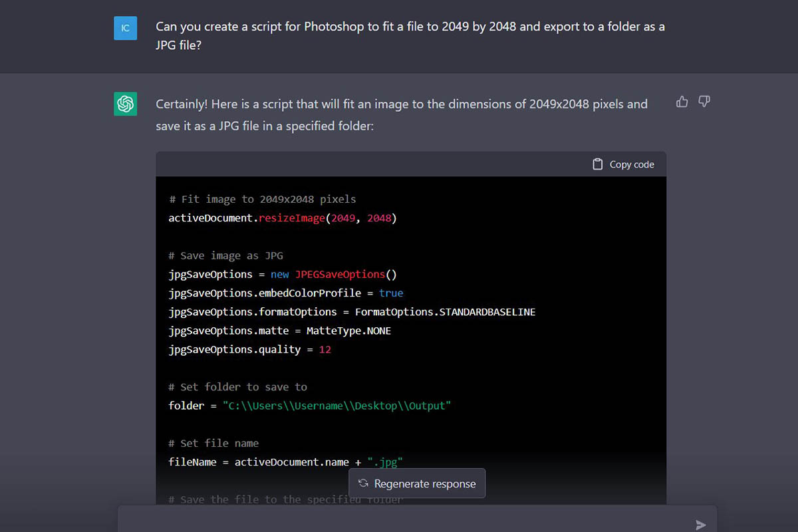Click the red JPEGSaveOptions() constructor text

coord(340,274)
